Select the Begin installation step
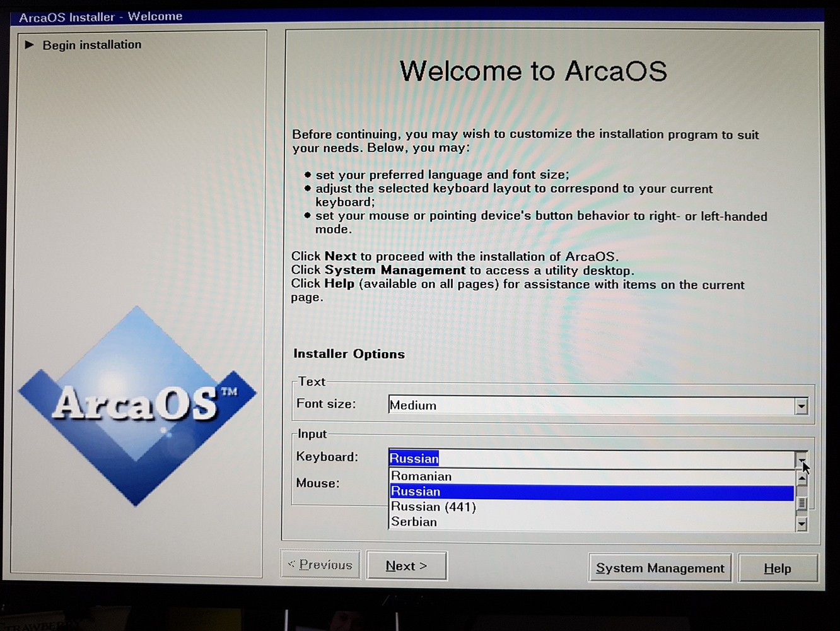Viewport: 840px width, 631px height. (92, 45)
